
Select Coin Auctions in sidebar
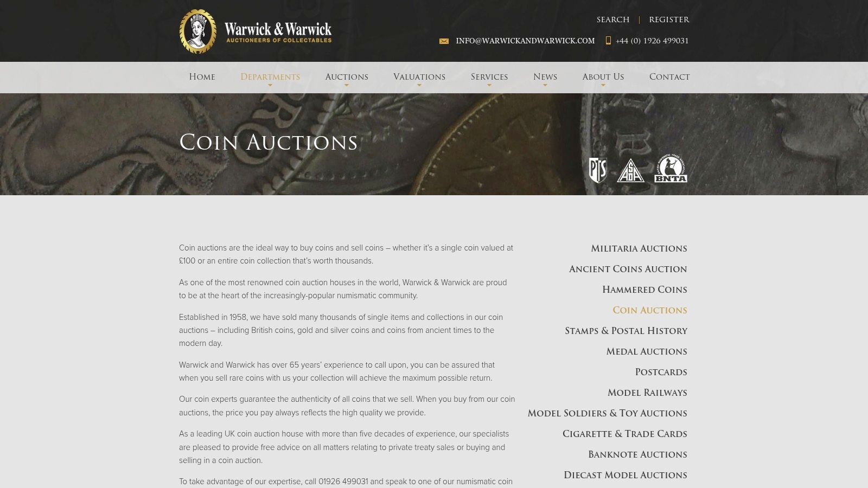coord(650,310)
